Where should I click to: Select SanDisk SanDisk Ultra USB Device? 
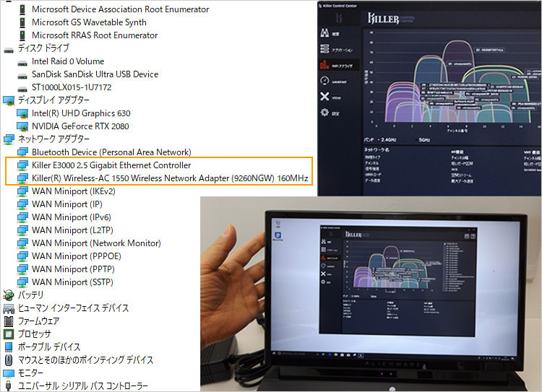pyautogui.click(x=95, y=74)
